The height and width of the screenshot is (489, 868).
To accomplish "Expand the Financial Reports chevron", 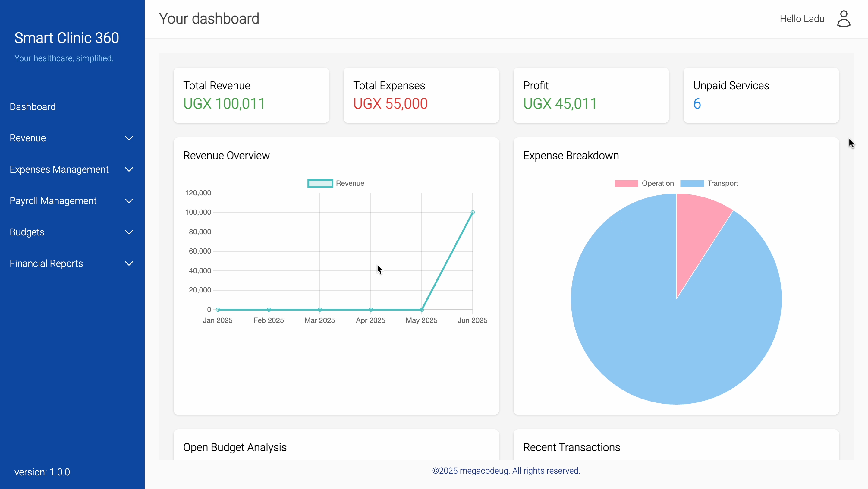I will pos(129,263).
